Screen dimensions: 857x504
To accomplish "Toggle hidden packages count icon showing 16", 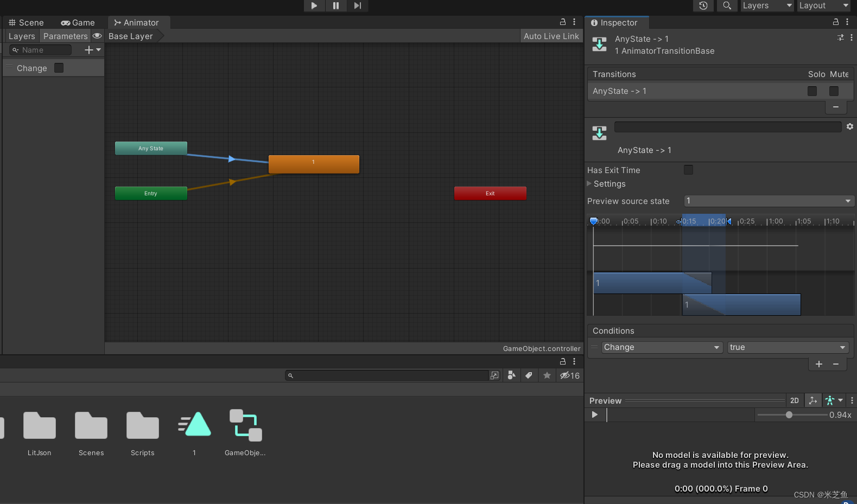I will pos(570,375).
